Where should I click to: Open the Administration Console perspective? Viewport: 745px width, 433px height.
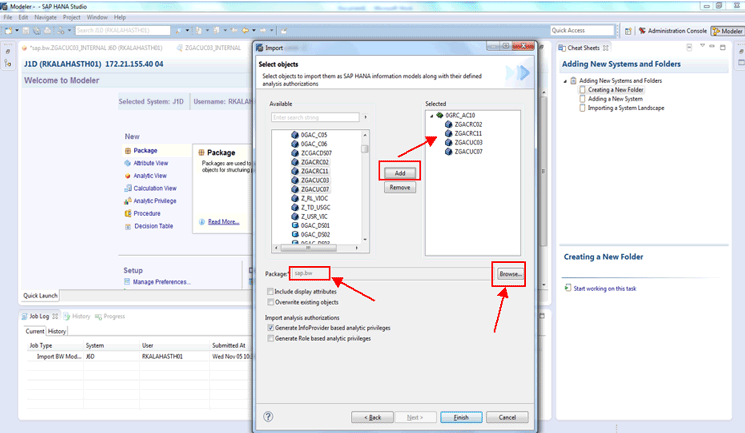pyautogui.click(x=673, y=31)
